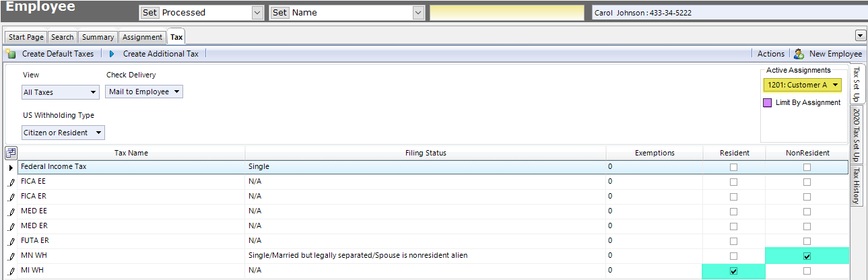Click the pencil icon beside FICA EE

[11, 182]
